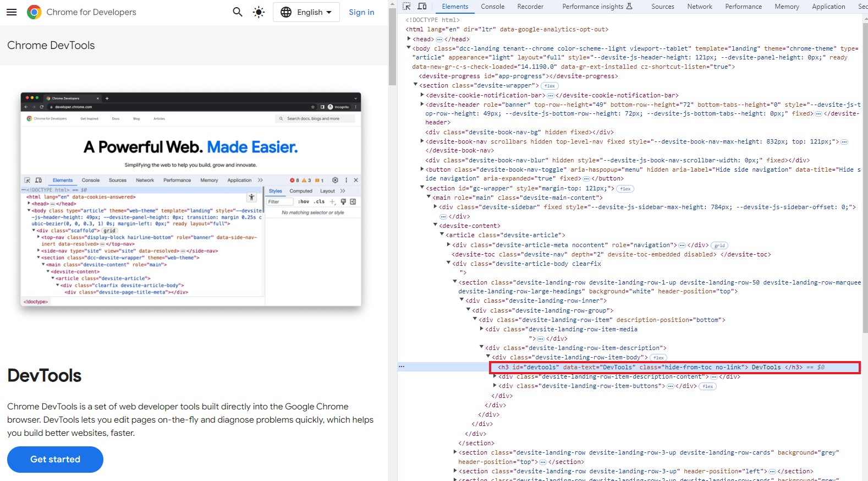Switch to the Sources tab

tap(662, 7)
